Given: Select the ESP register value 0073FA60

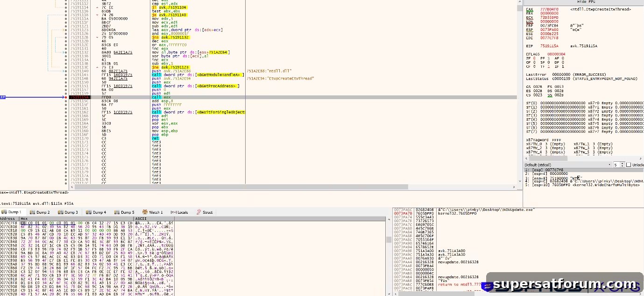Looking at the screenshot, I should click(x=549, y=29).
